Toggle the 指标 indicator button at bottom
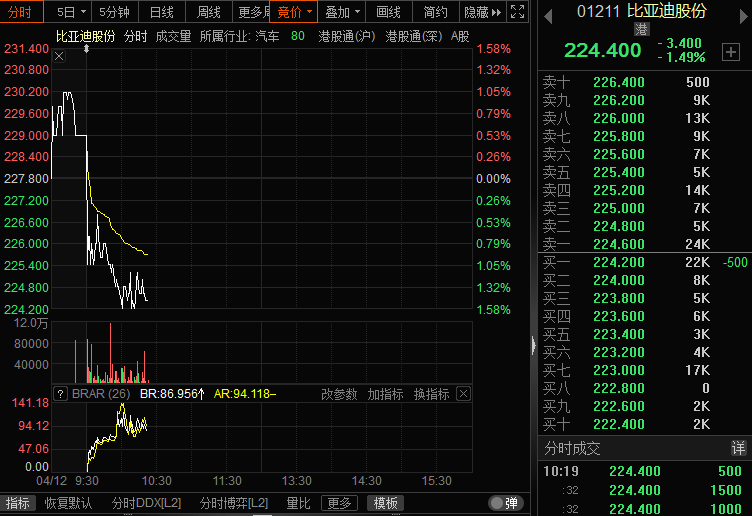This screenshot has width=752, height=516. pyautogui.click(x=18, y=503)
